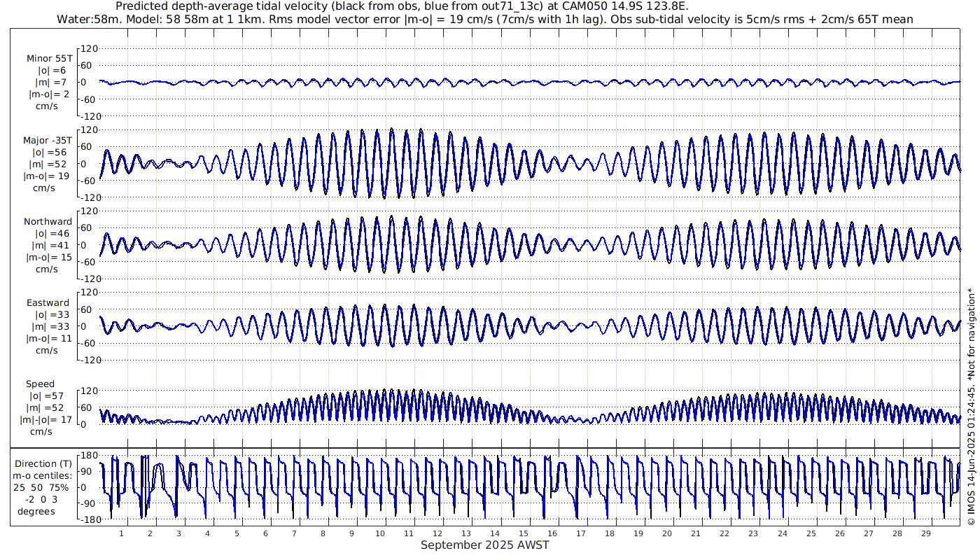This screenshot has height=560, width=980.
Task: Select the "-90" tick of Direction panel
Action: coord(89,504)
